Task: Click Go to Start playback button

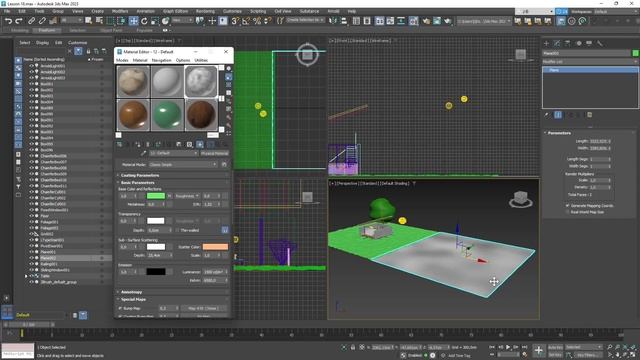Action: (492, 347)
